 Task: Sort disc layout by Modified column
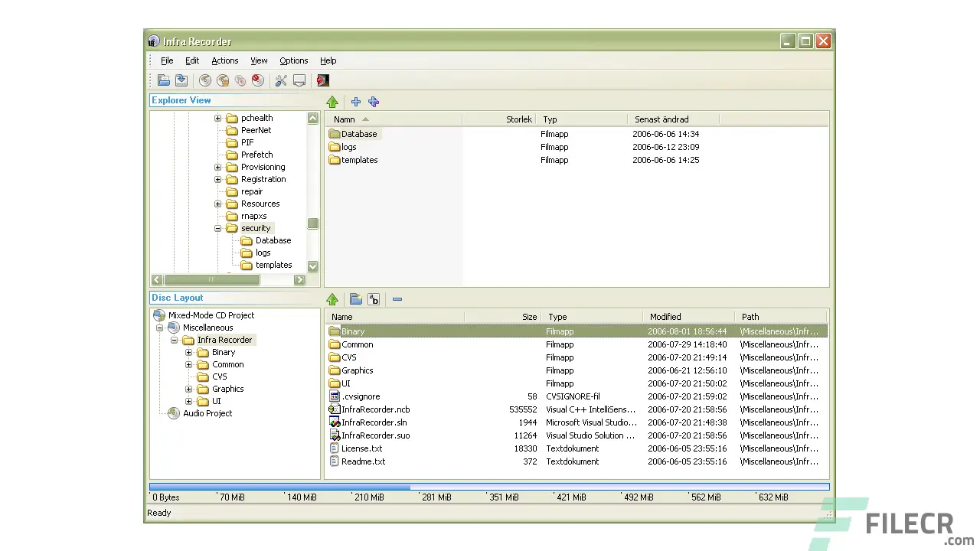pos(689,317)
